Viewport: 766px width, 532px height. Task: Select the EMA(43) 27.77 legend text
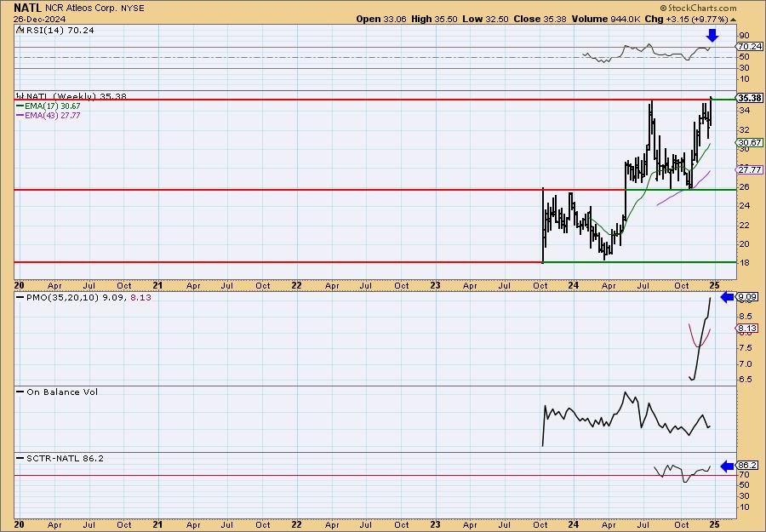52,115
